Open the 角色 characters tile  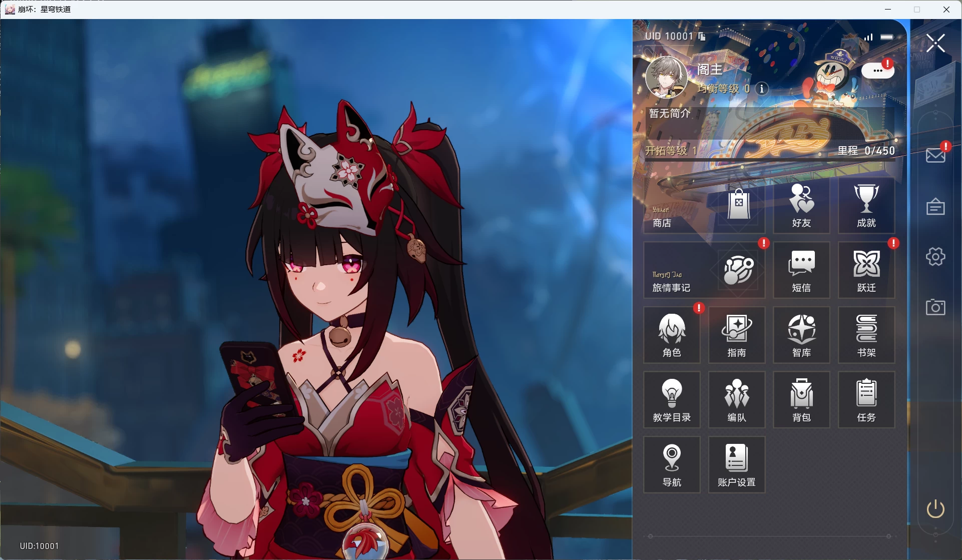click(672, 335)
